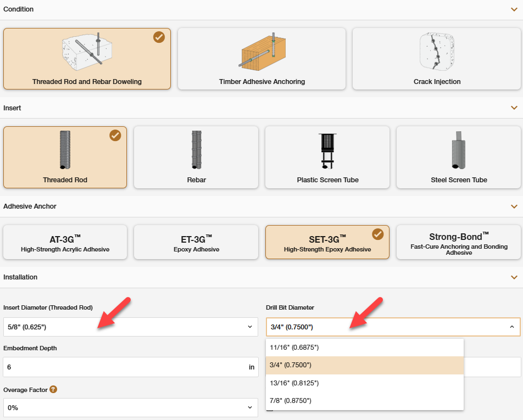Choose the Steel Screen Tube icon
The image size is (523, 420).
(x=459, y=150)
